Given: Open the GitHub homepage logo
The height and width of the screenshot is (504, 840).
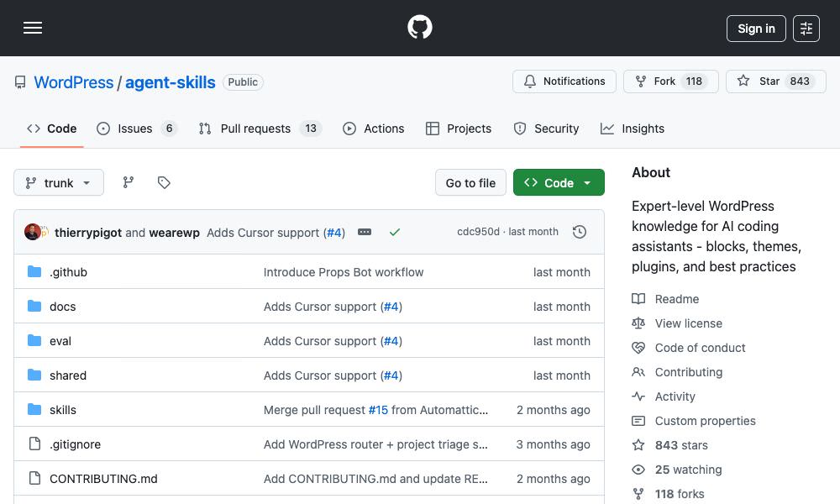Looking at the screenshot, I should point(419,27).
